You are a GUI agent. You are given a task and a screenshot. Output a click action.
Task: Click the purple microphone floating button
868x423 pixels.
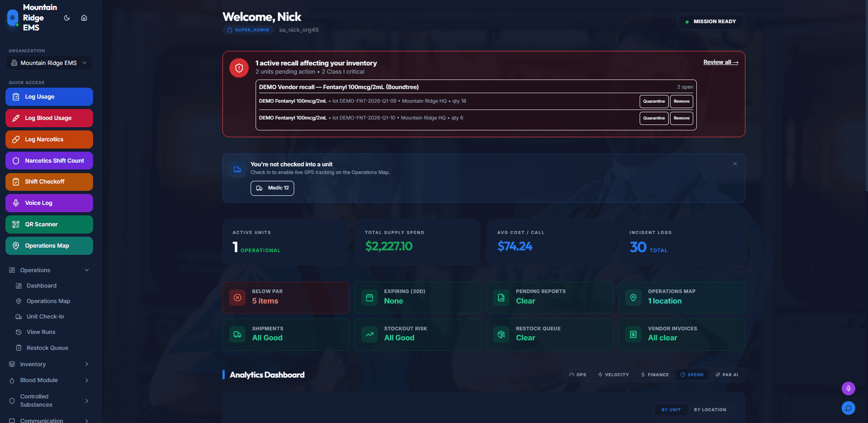[848, 388]
